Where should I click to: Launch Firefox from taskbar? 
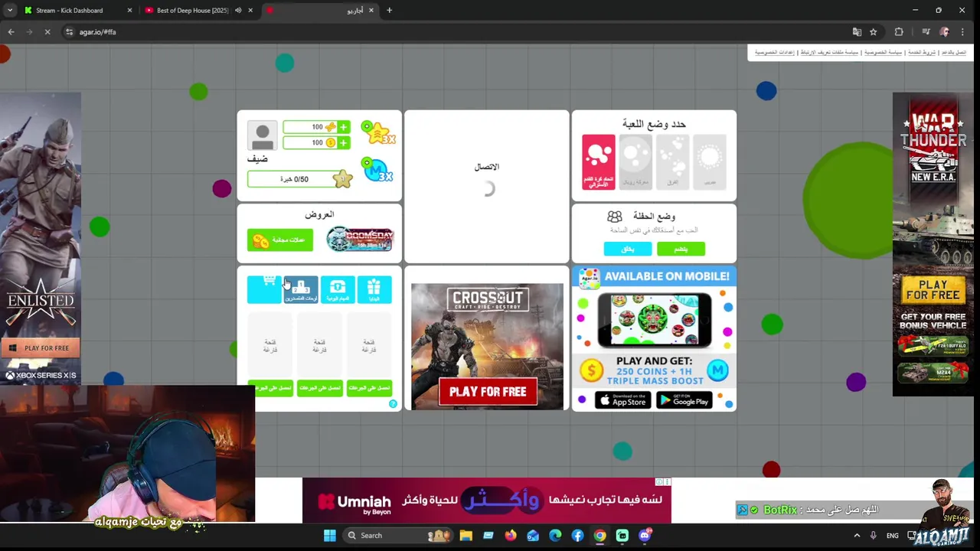coord(511,536)
